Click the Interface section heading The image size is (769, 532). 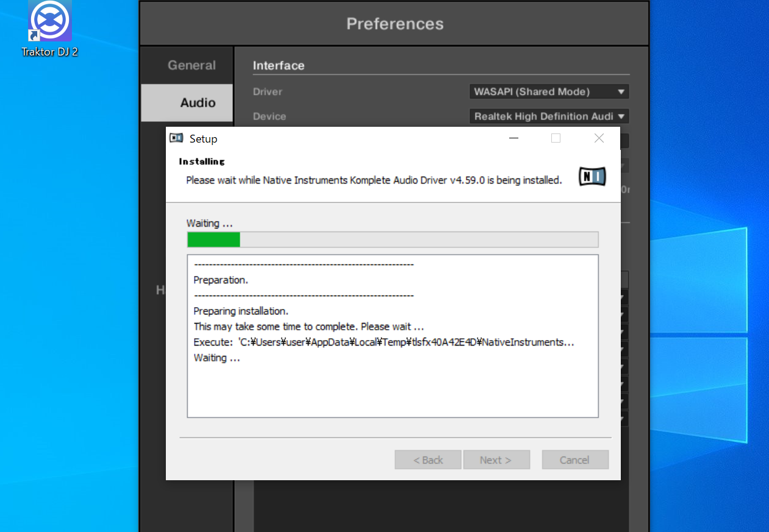click(x=279, y=66)
